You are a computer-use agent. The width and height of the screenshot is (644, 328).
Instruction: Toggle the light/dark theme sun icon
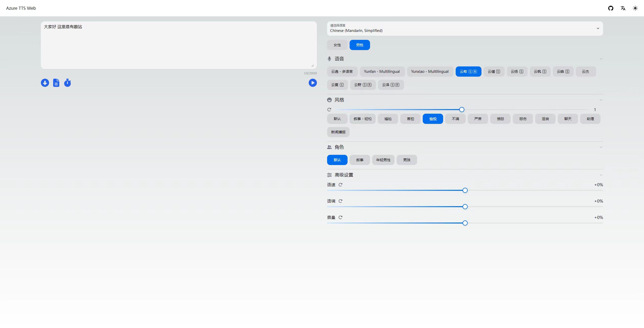coord(635,8)
